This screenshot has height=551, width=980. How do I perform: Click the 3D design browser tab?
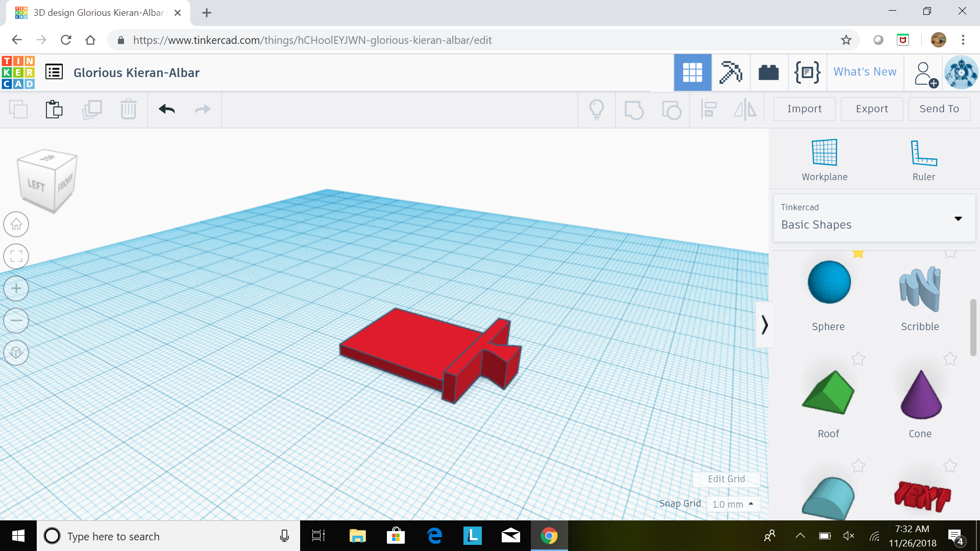point(98,13)
